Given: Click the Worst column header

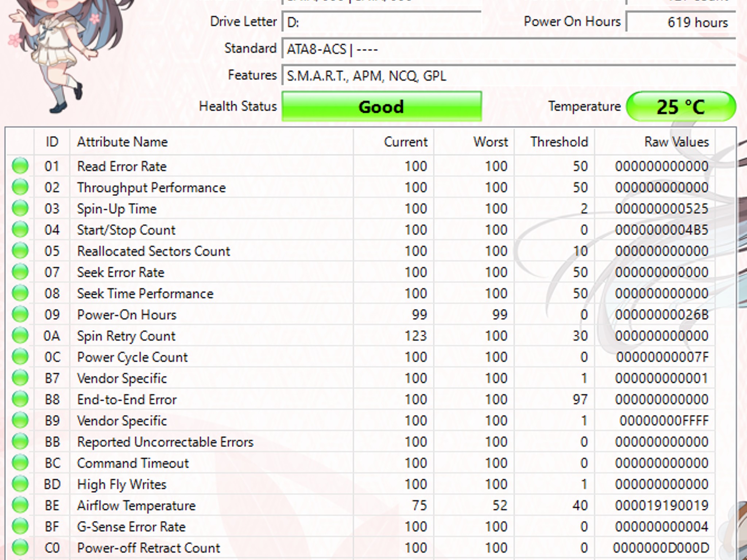Looking at the screenshot, I should coord(474,141).
